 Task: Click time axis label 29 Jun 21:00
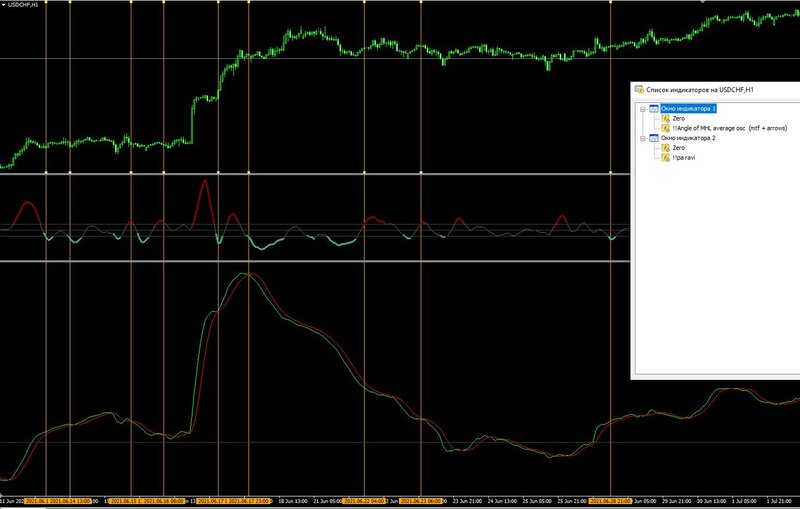coord(677,501)
